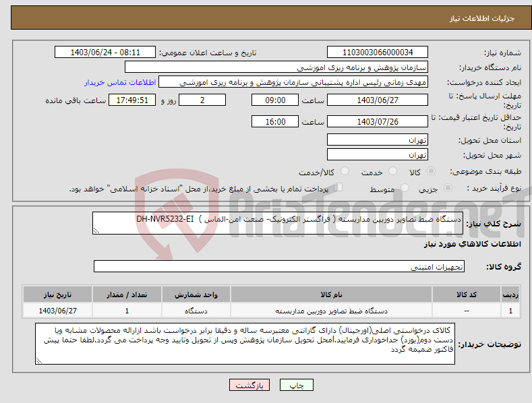Click the نوع فرآیند خرید label
The image size is (532, 403).
pyautogui.click(x=494, y=188)
